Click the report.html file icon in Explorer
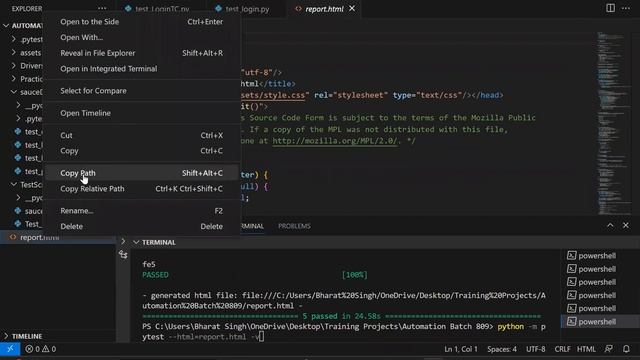 13,237
